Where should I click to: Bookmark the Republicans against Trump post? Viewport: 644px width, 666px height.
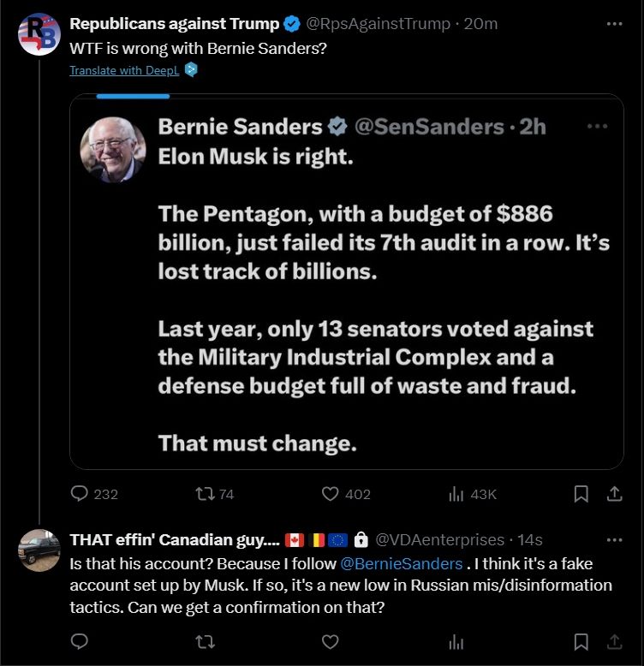click(x=581, y=494)
